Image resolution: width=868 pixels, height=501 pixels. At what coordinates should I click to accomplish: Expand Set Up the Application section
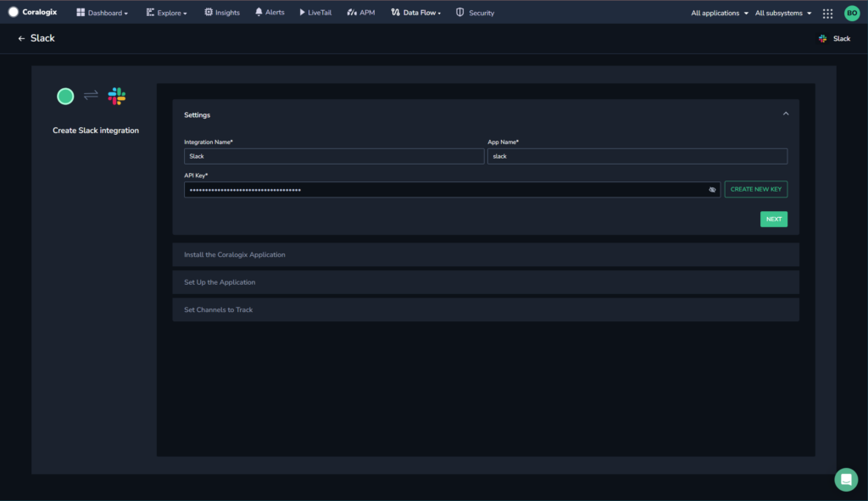[x=486, y=282]
